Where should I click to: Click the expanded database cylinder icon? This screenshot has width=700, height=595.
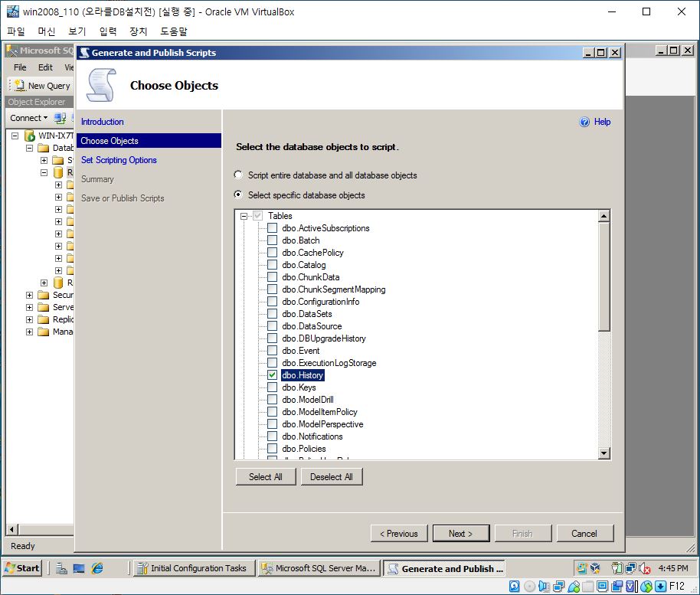point(58,172)
